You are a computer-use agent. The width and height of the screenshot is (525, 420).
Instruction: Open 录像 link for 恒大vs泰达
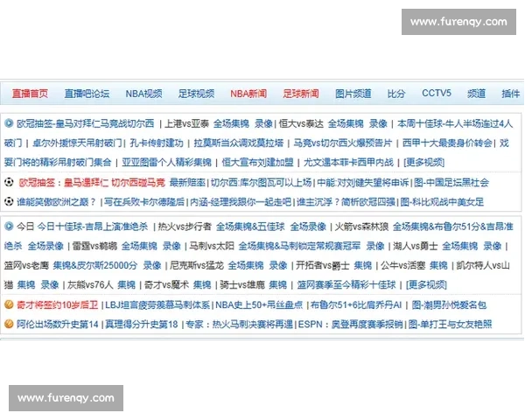pyautogui.click(x=378, y=123)
